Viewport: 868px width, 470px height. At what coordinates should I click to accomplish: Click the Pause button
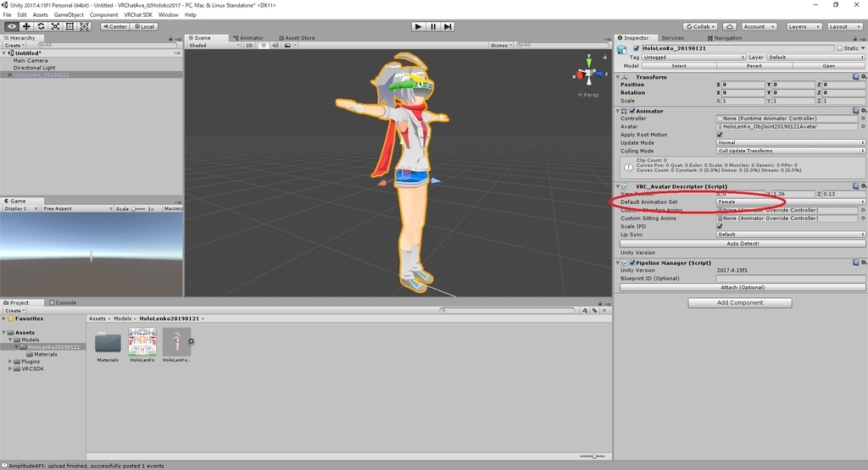click(x=433, y=26)
